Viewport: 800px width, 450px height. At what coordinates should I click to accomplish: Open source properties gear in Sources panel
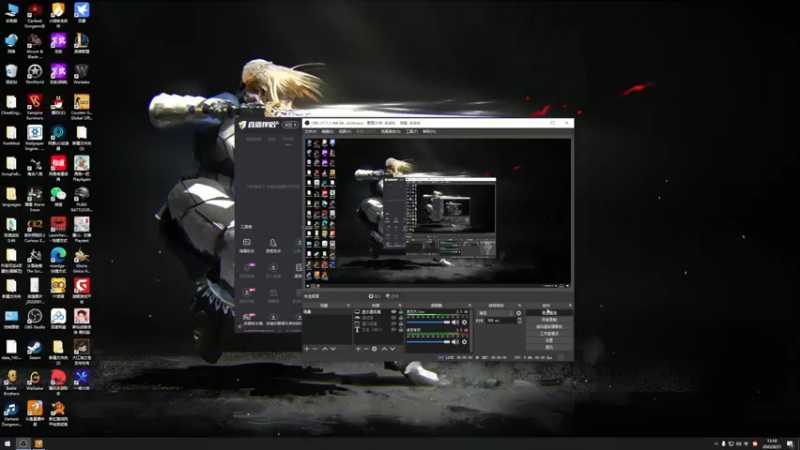(374, 349)
